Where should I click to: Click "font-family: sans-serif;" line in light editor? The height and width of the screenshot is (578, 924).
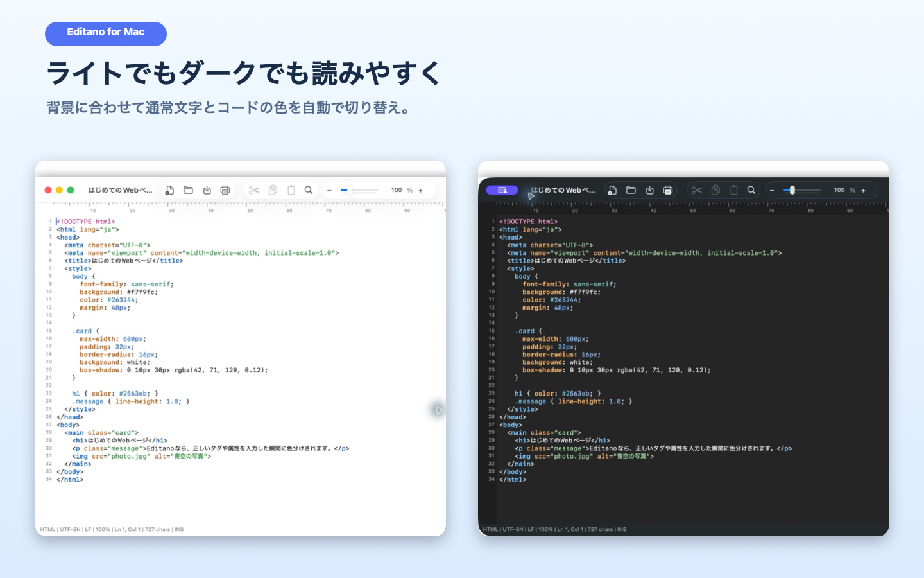tap(126, 285)
